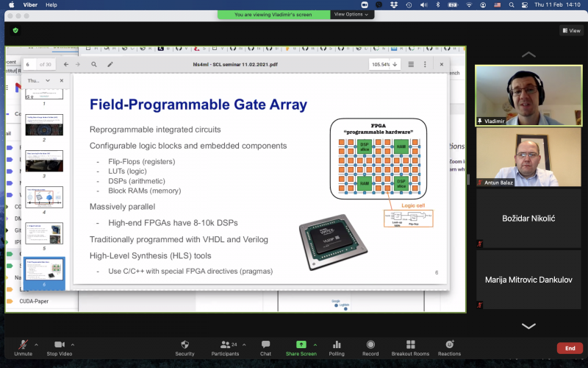Select the page 3 thumbnail
Image resolution: width=588 pixels, height=368 pixels.
[x=44, y=161]
